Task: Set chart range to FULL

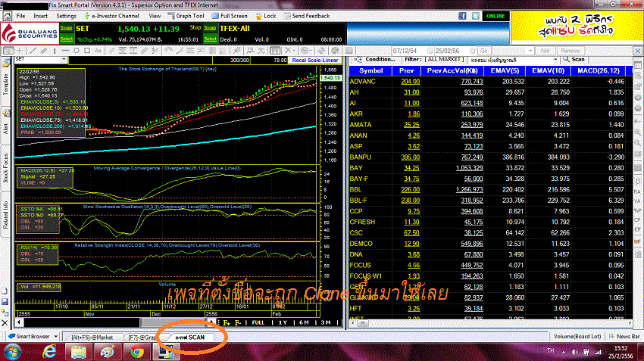Action: tap(258, 323)
